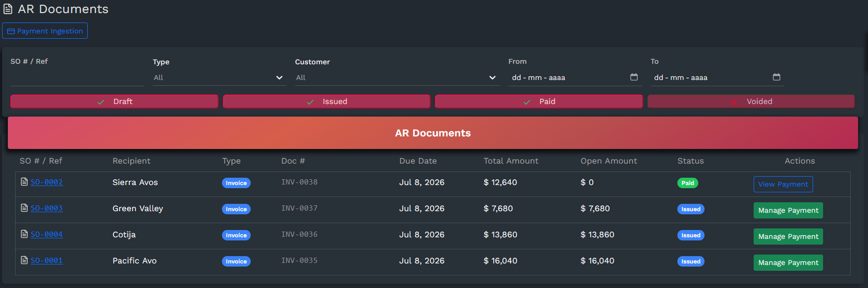Toggle the Issued status filter

coord(326,101)
